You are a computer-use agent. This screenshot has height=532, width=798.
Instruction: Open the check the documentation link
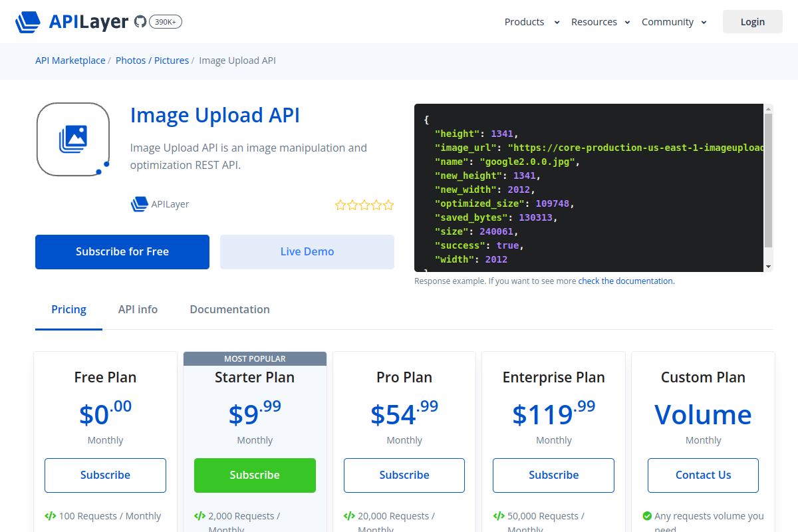[x=626, y=281]
